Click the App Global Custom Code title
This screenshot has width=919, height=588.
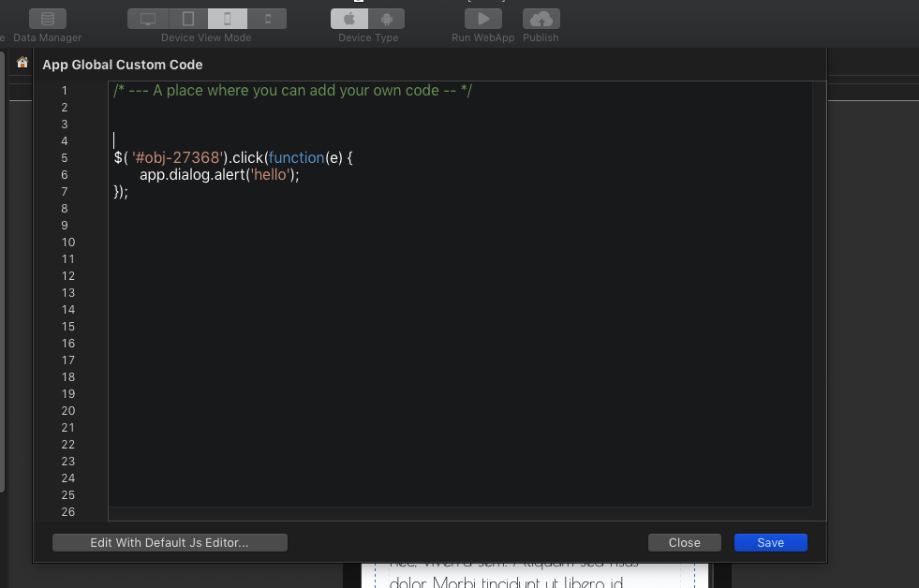coord(123,65)
